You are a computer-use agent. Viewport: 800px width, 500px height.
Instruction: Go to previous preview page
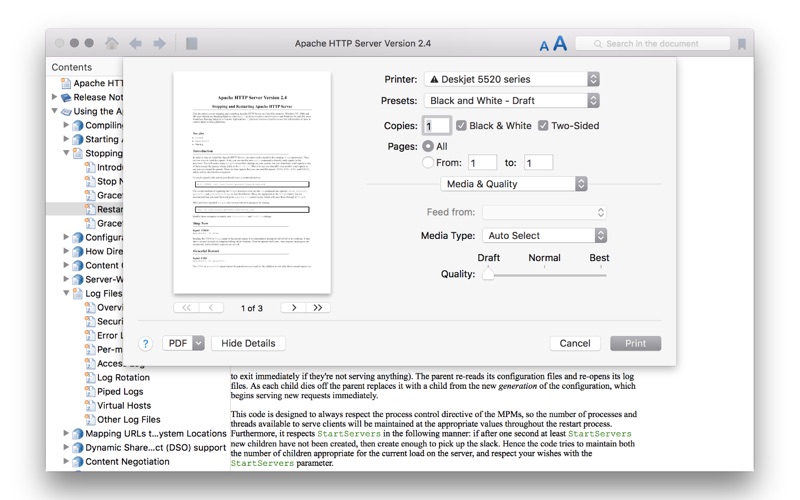click(x=211, y=308)
